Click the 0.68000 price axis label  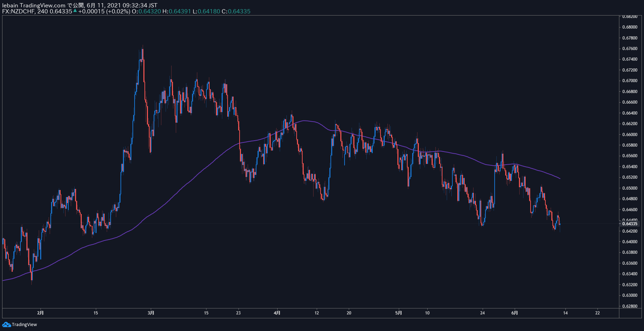point(630,27)
